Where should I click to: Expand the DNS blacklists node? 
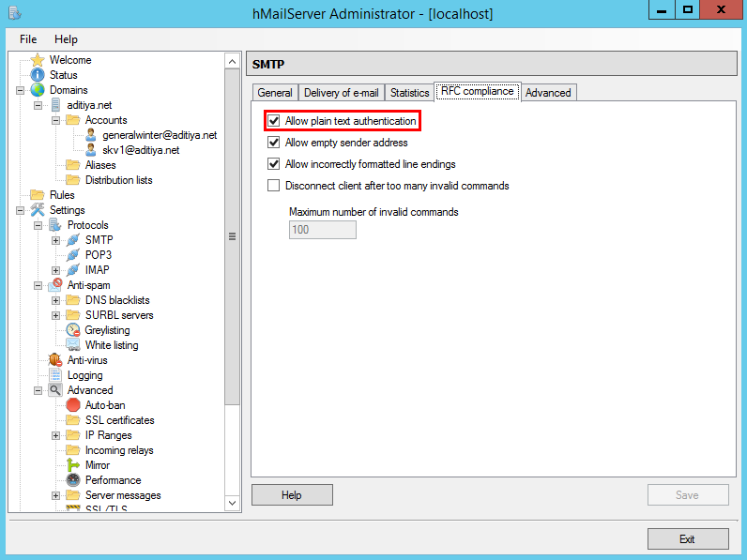point(55,300)
